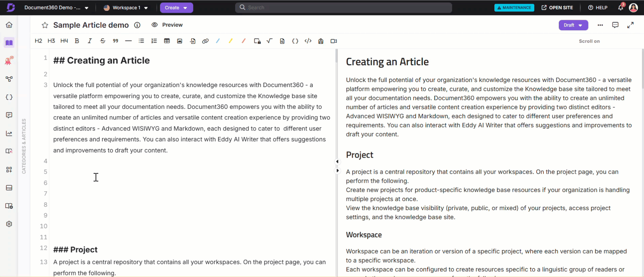This screenshot has width=644, height=277.
Task: Insert a table from the toolbar
Action: (167, 41)
